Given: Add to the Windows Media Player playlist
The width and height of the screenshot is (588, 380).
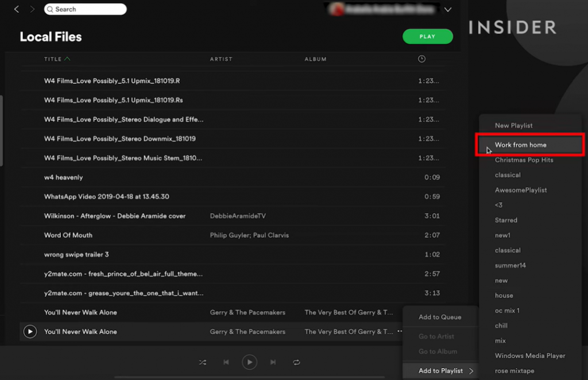Looking at the screenshot, I should [530, 356].
